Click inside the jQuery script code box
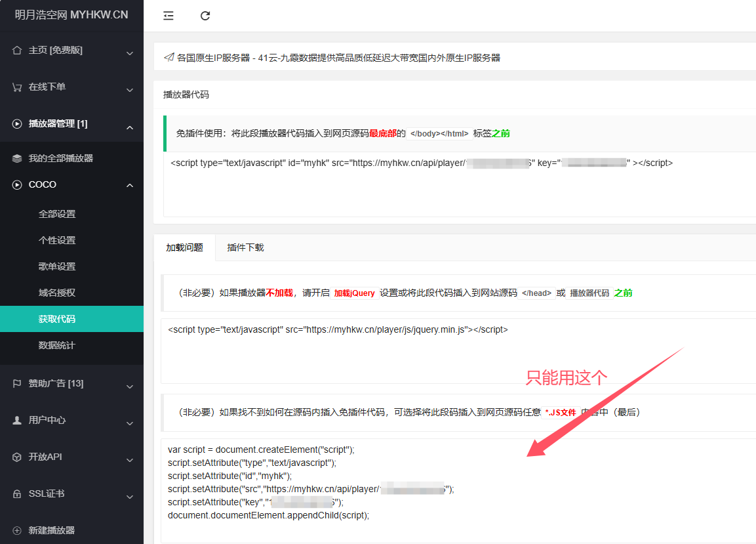 458,351
